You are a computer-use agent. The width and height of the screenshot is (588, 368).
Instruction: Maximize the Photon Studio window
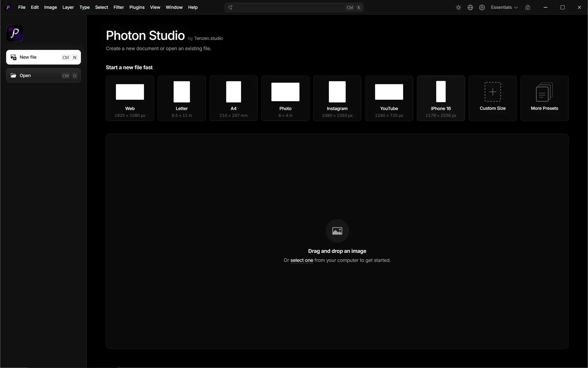point(562,7)
